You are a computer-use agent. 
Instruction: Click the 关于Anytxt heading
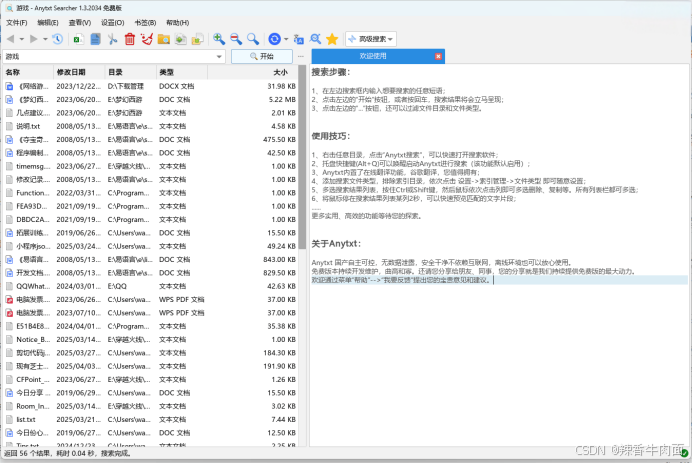pyautogui.click(x=336, y=244)
